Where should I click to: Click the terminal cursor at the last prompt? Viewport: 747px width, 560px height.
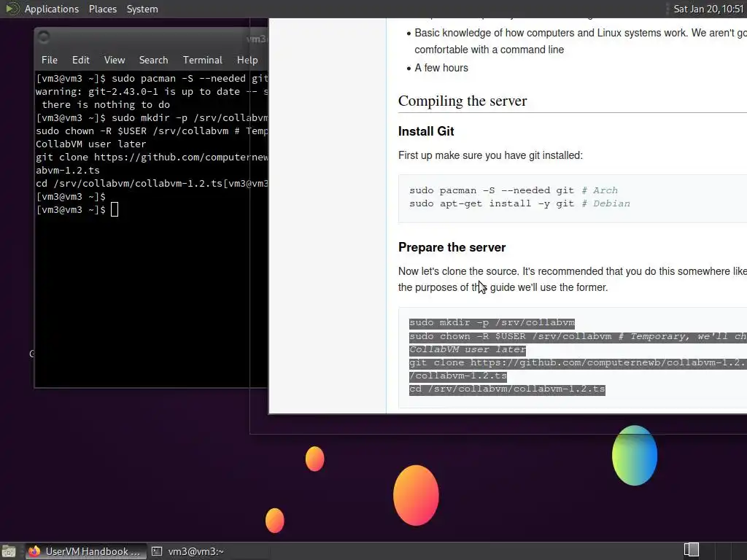115,209
